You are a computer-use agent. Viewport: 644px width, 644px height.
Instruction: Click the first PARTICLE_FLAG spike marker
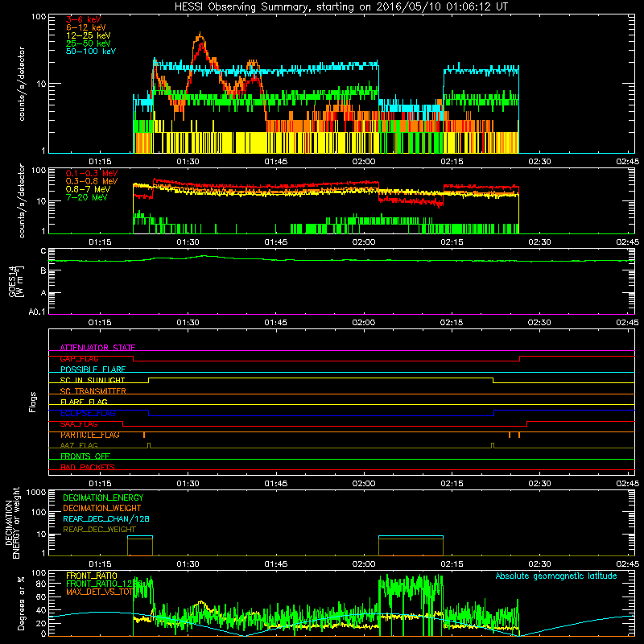tap(144, 435)
